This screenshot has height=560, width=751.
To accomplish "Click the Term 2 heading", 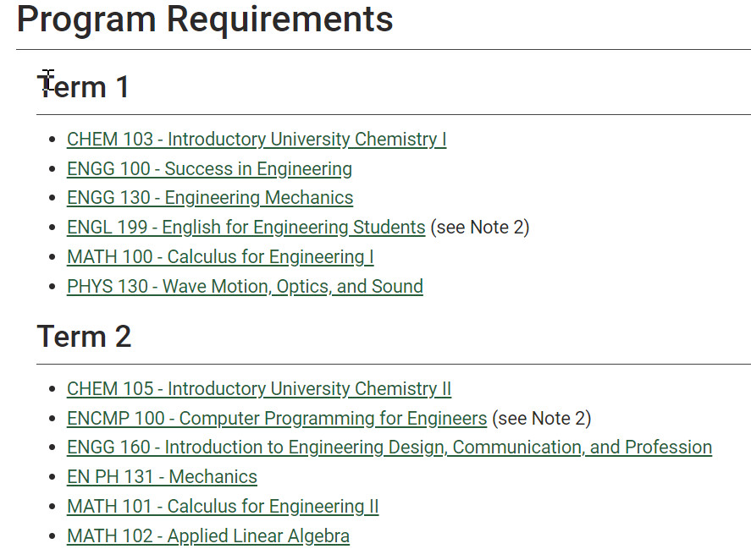I will pos(84,337).
